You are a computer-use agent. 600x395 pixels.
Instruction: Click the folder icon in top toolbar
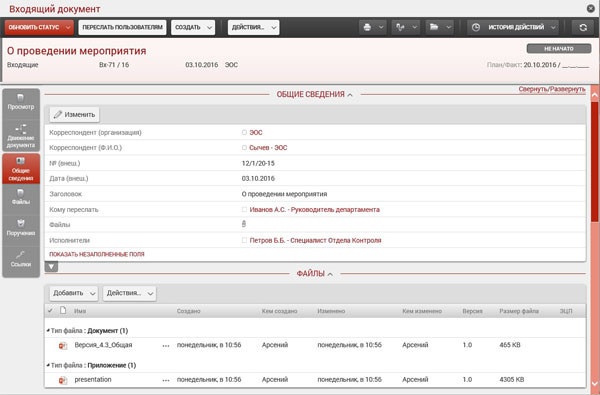[x=434, y=28]
